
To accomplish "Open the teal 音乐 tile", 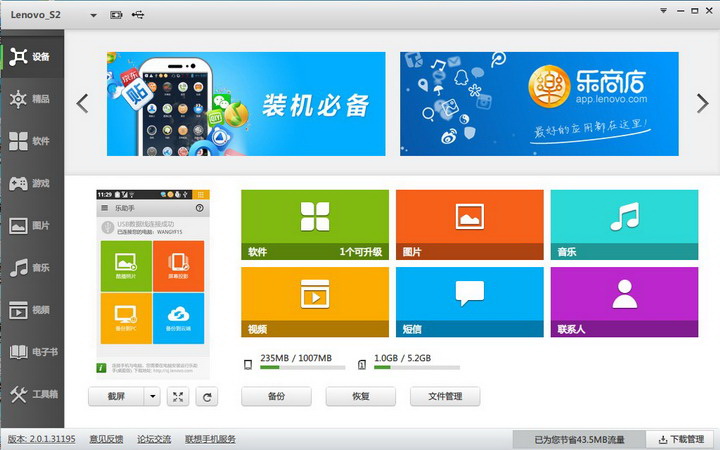I will pos(624,225).
